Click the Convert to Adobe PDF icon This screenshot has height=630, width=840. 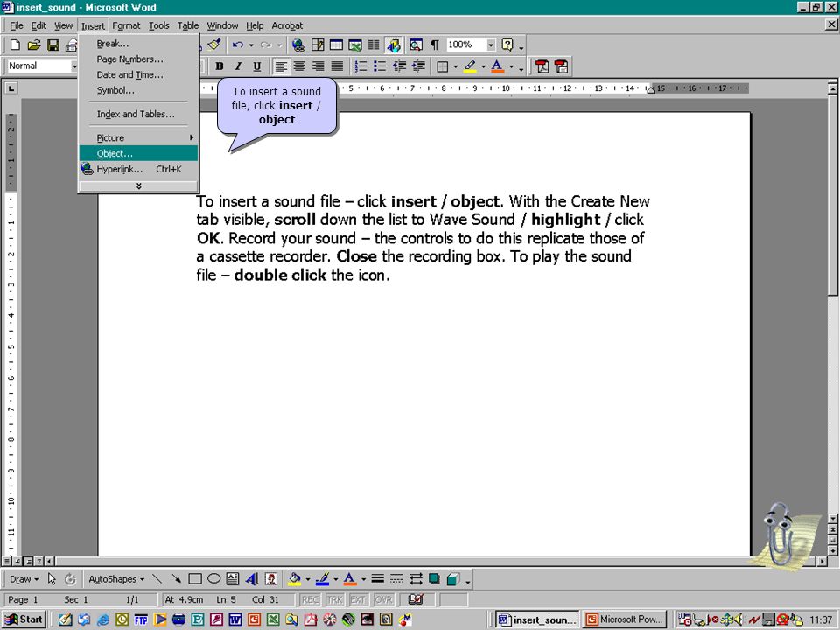[542, 66]
